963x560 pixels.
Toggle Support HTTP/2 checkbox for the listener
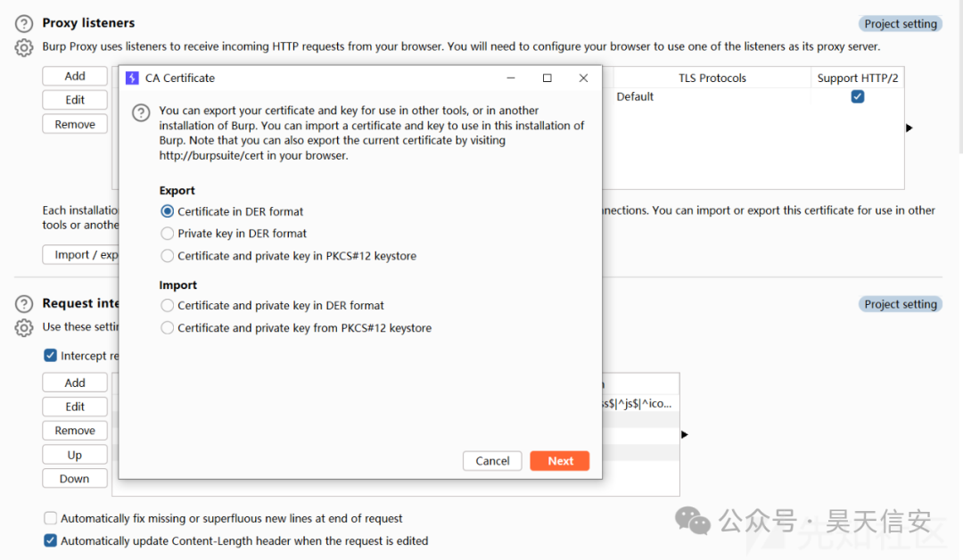click(x=858, y=96)
